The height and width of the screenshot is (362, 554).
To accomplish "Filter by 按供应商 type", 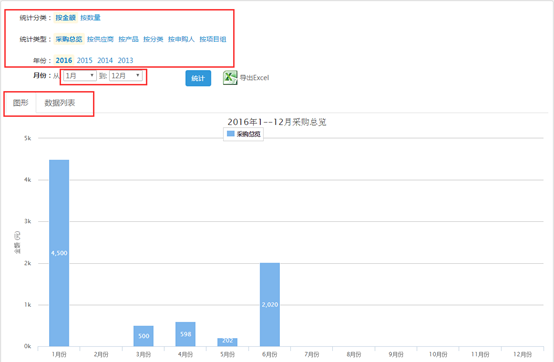I will pos(100,39).
